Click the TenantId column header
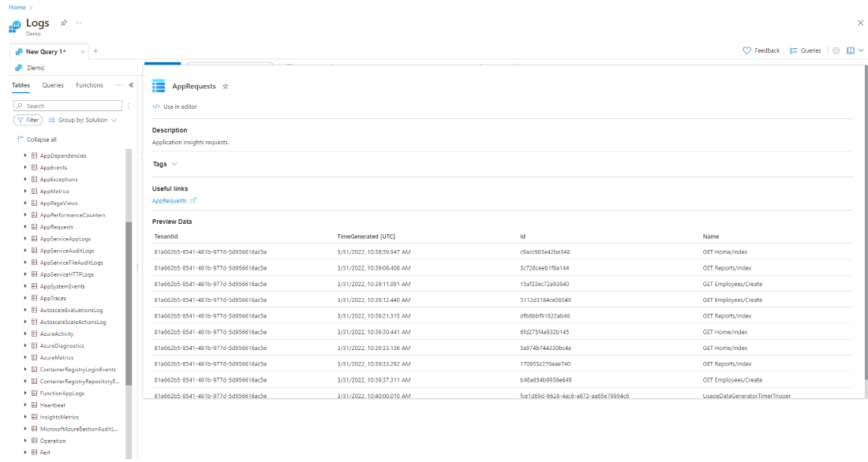Viewport: 868px width, 462px height. 166,237
